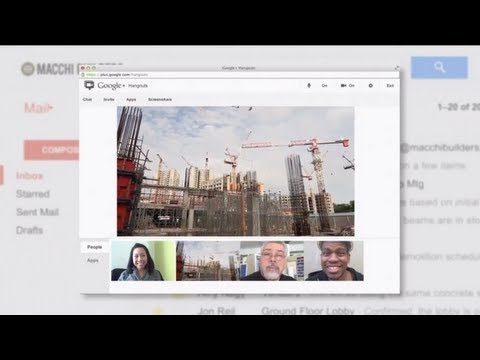Open the Chat tab in Hangouts
The width and height of the screenshot is (480, 360).
coord(87,99)
